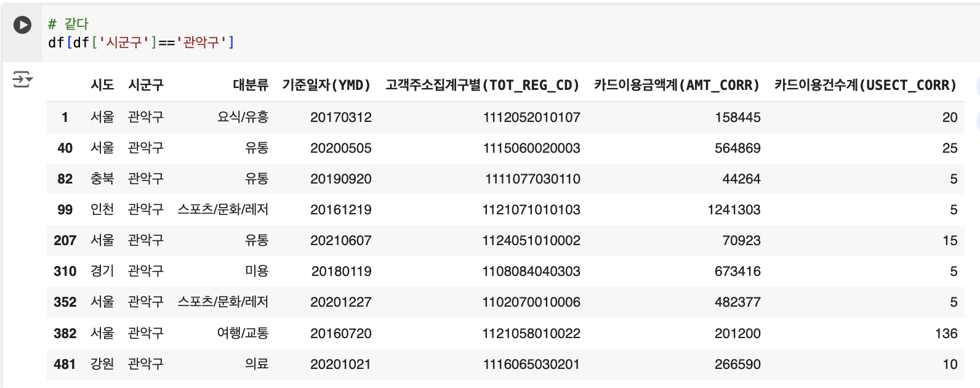Click the 여행/교통 category cell
The height and width of the screenshot is (388, 980).
point(243,333)
